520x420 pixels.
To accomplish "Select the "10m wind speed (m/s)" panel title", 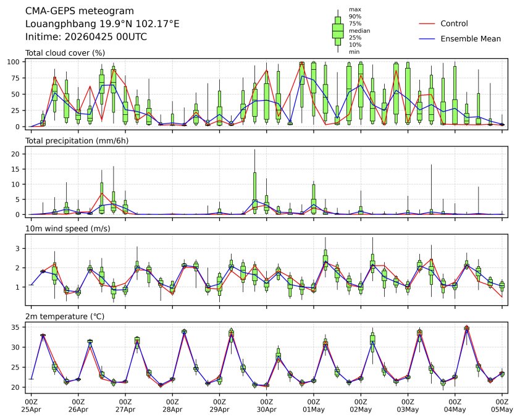I will pyautogui.click(x=65, y=229).
